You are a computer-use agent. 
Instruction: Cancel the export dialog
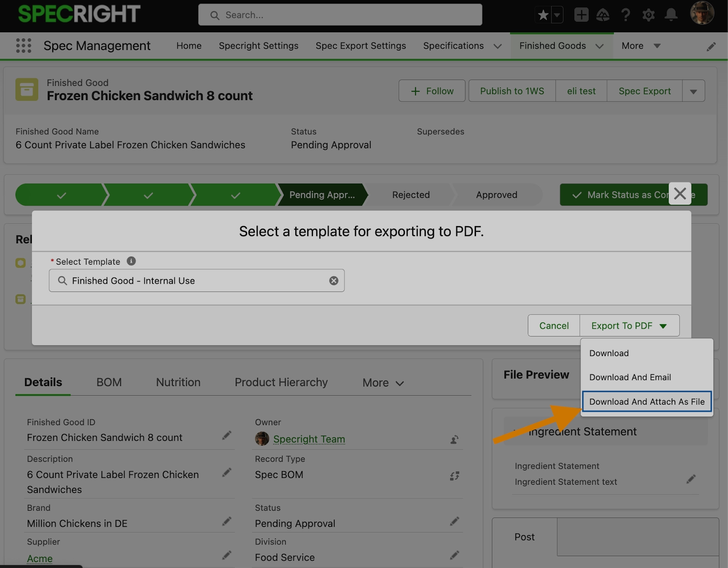click(x=554, y=326)
